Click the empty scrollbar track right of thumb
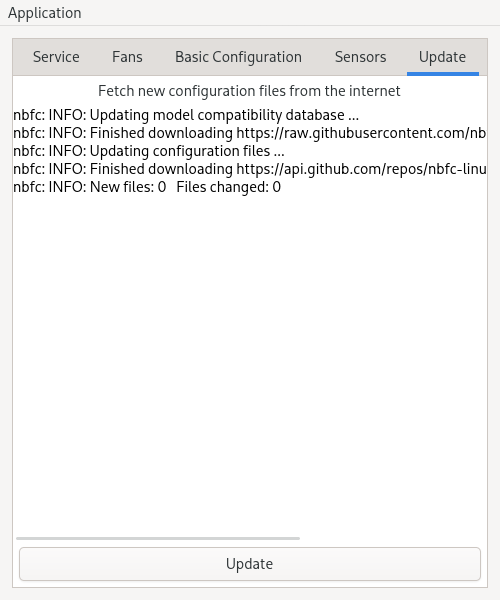 (x=392, y=538)
